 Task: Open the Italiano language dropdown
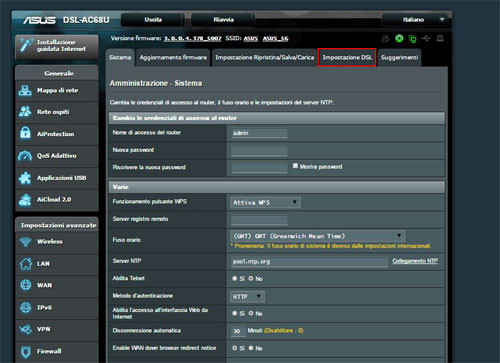(x=416, y=20)
